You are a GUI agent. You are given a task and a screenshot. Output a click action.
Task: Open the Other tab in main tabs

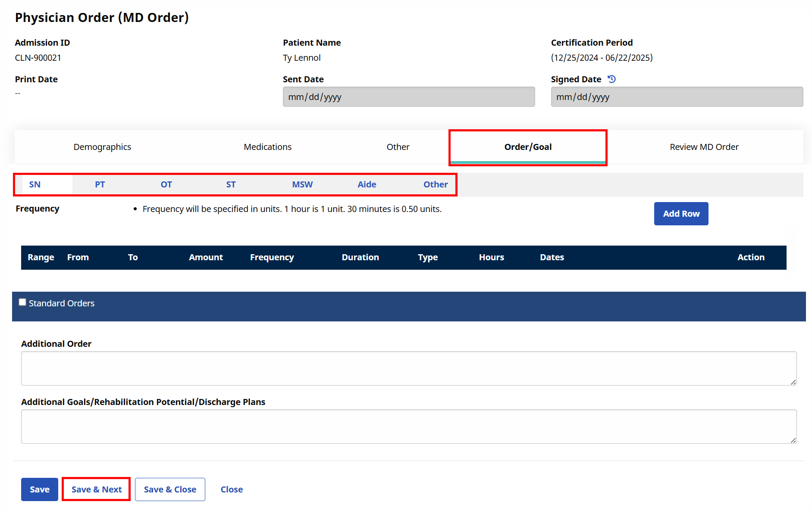tap(398, 147)
